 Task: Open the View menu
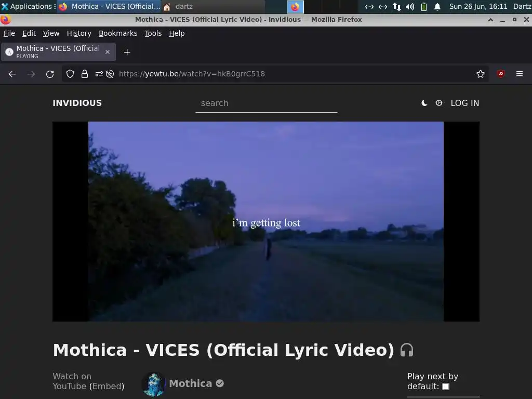51,33
